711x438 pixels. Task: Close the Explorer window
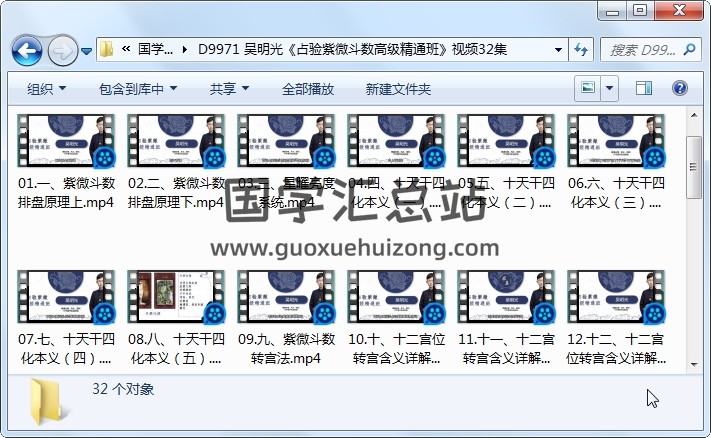point(679,11)
